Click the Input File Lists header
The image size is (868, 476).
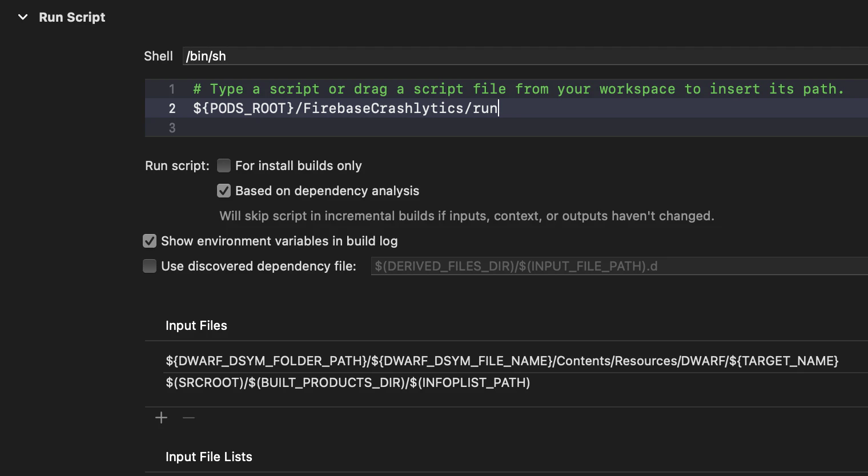[209, 457]
